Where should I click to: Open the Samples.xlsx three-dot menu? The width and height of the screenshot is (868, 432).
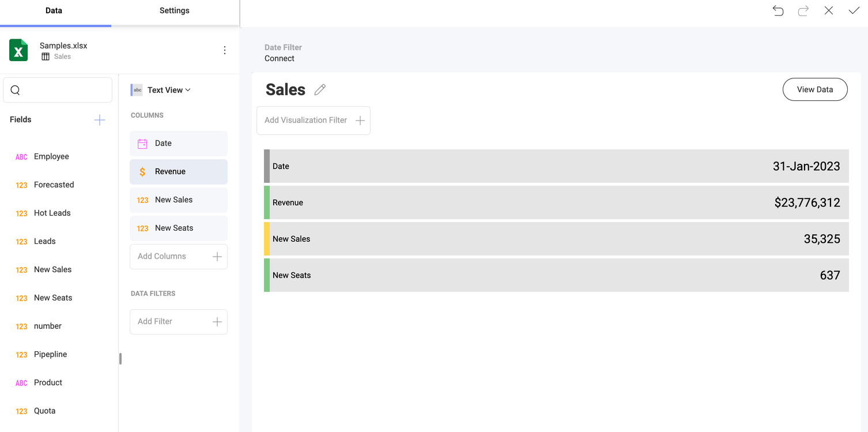click(225, 50)
